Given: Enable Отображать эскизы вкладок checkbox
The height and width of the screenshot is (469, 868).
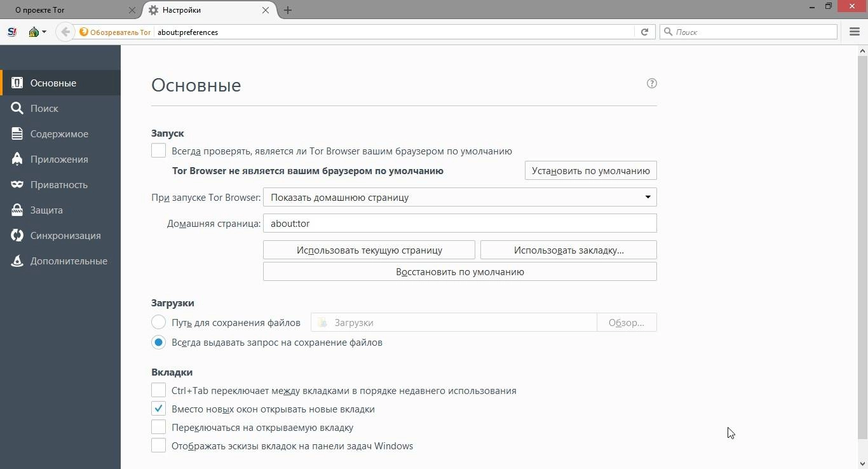Looking at the screenshot, I should (158, 445).
